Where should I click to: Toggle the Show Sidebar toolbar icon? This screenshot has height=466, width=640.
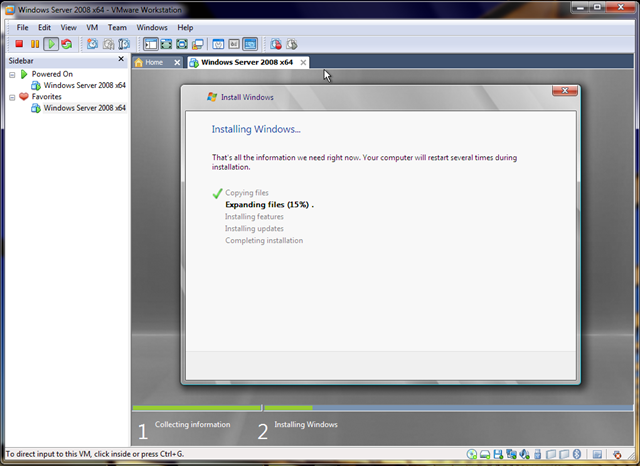click(151, 44)
